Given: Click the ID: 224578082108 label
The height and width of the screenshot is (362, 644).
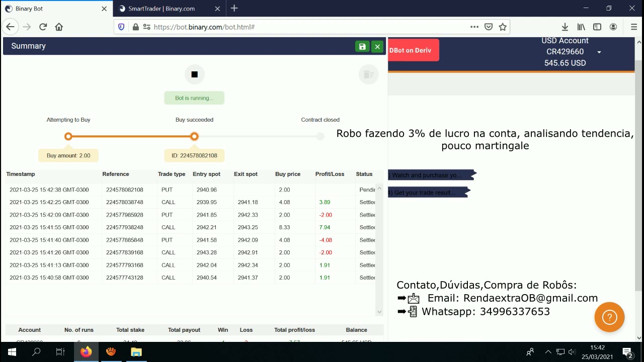Looking at the screenshot, I should (194, 155).
